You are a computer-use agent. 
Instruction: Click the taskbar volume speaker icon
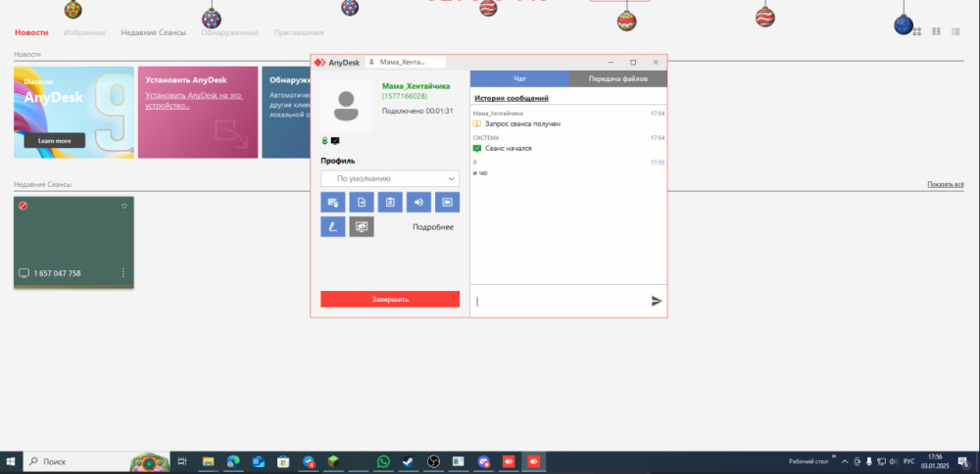(893, 462)
